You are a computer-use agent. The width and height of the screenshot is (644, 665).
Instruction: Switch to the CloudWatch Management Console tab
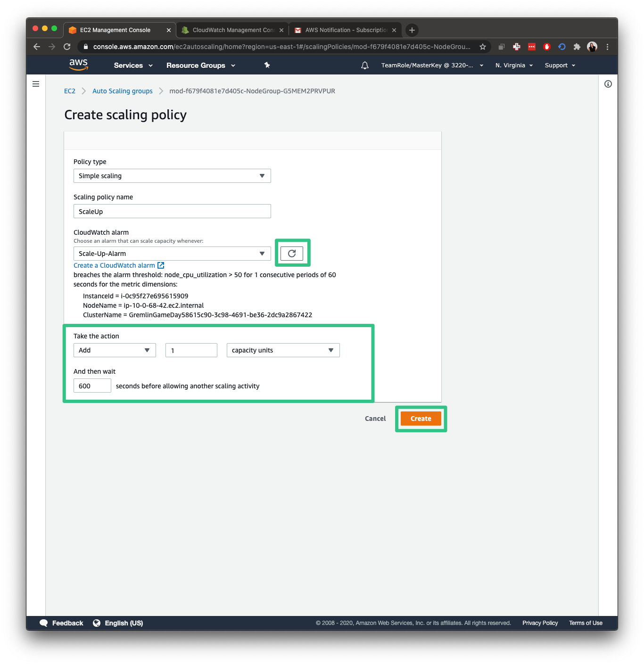coord(233,30)
